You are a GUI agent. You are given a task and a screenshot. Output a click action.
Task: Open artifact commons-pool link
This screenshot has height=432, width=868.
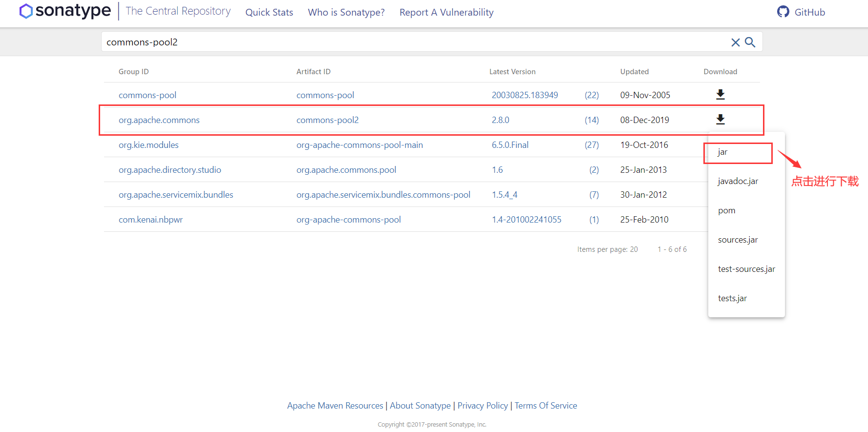[325, 95]
